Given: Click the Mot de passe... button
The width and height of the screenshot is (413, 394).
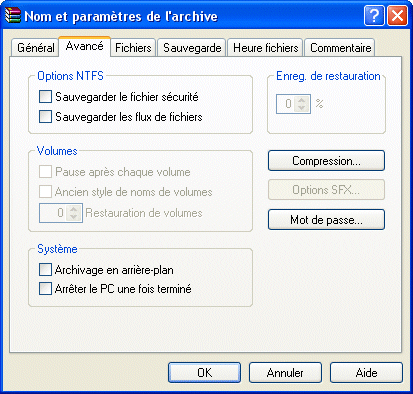Looking at the screenshot, I should 326,220.
